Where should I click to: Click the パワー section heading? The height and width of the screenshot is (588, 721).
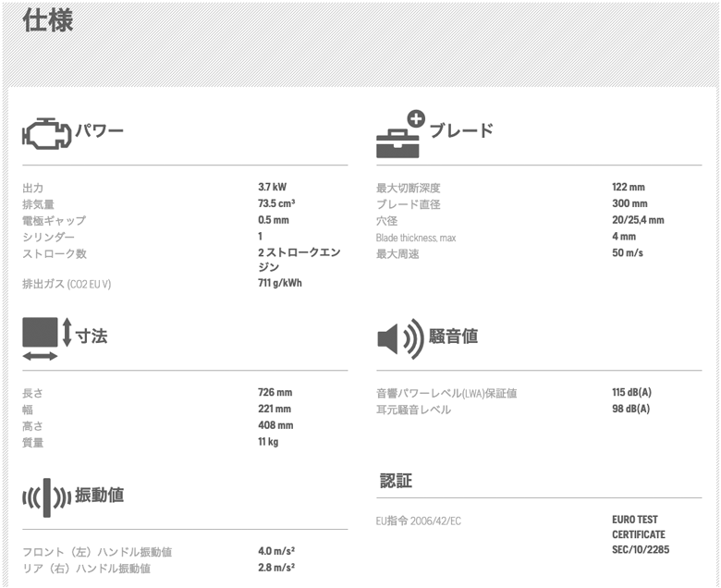coord(99,130)
